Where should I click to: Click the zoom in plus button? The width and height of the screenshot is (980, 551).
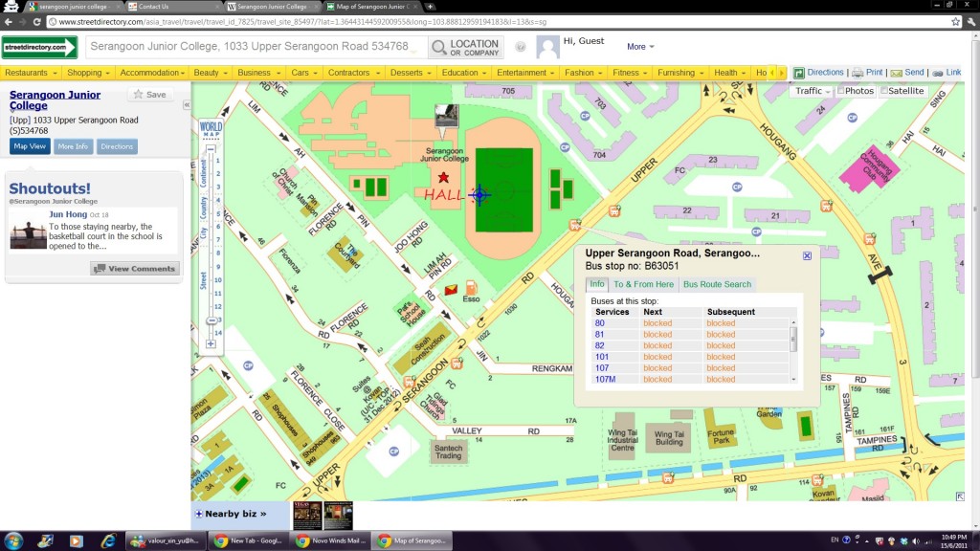(211, 343)
